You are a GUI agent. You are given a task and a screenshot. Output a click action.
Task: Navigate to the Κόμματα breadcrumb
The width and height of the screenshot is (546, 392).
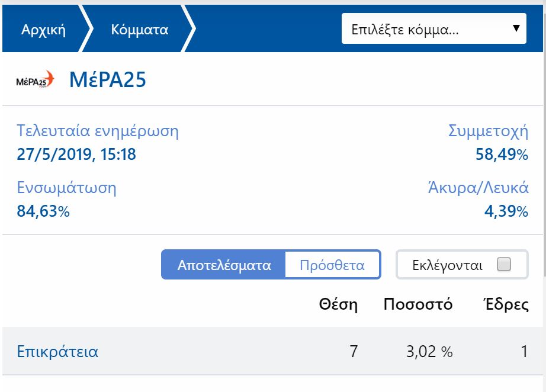140,30
